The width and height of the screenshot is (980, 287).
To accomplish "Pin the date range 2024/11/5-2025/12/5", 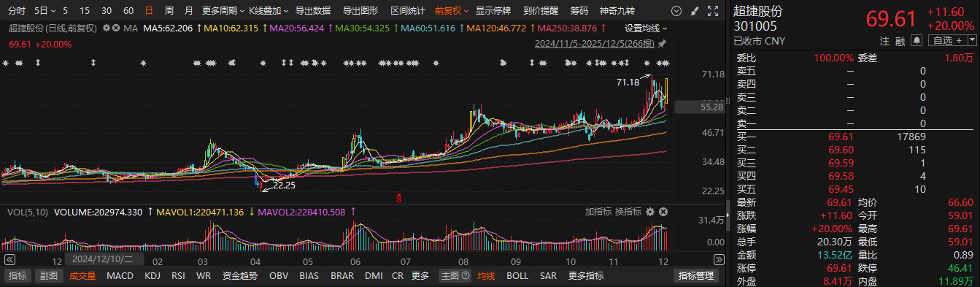I will [661, 43].
